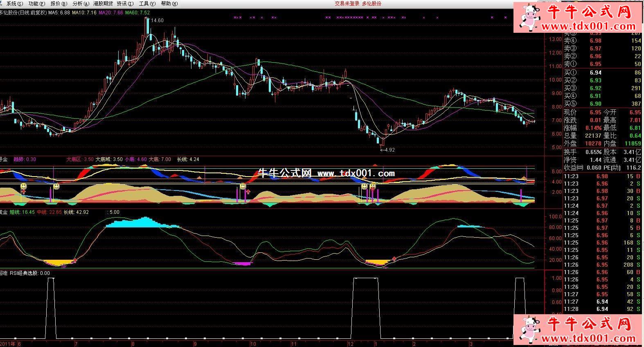Click the 内盘 11859 value

tap(633, 143)
